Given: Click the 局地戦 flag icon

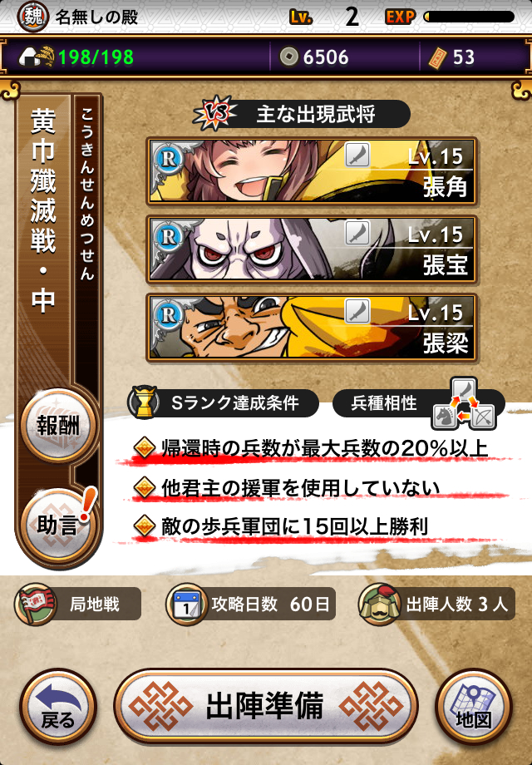Looking at the screenshot, I should click(x=35, y=604).
